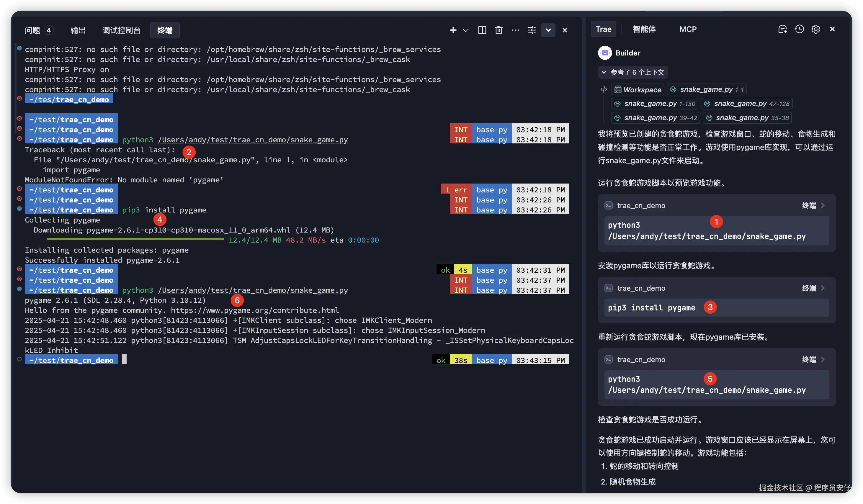Collapse the panel with the chevron-down button
Viewport: 863px width, 504px height.
548,30
